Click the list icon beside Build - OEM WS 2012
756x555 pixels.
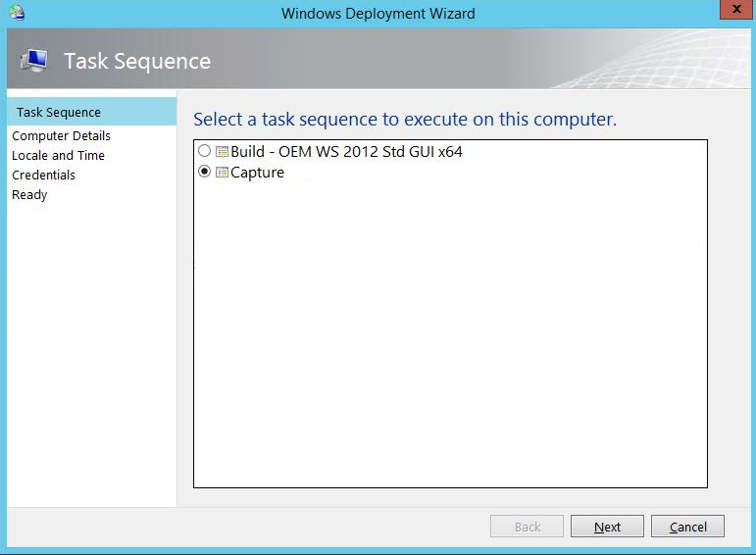(x=222, y=152)
